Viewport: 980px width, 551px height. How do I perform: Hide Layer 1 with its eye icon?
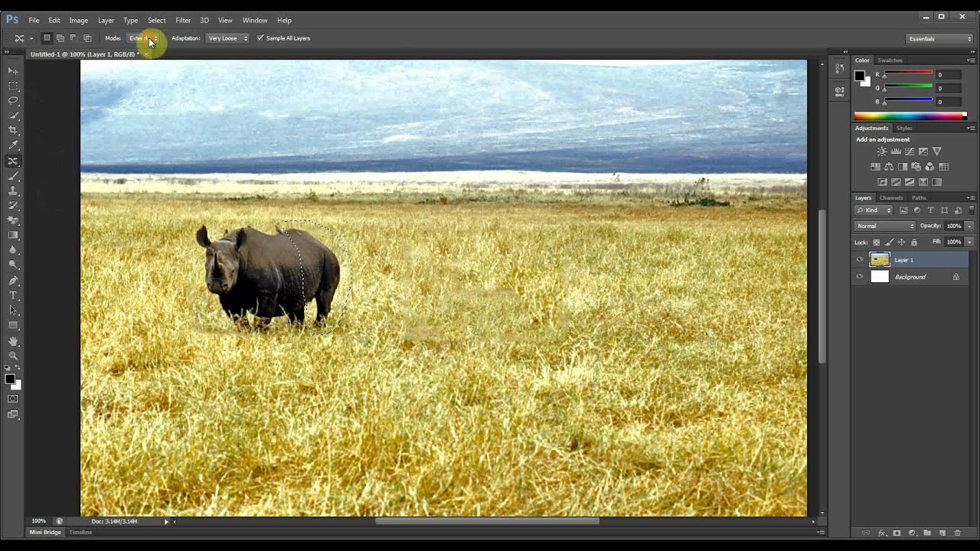point(860,260)
